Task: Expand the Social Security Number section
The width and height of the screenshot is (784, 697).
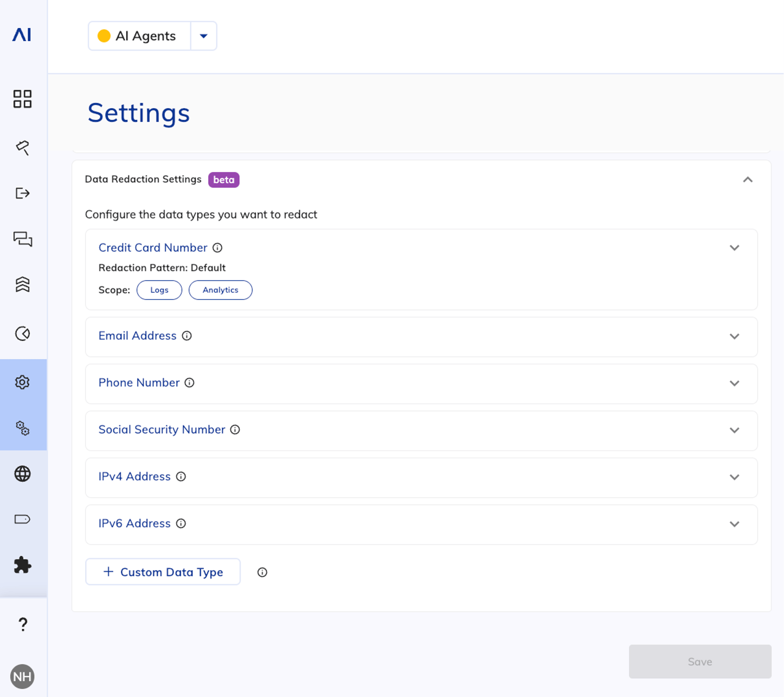Action: point(734,430)
